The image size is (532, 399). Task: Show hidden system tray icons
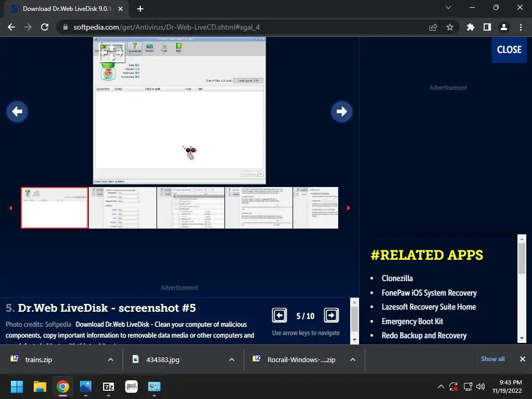point(441,387)
